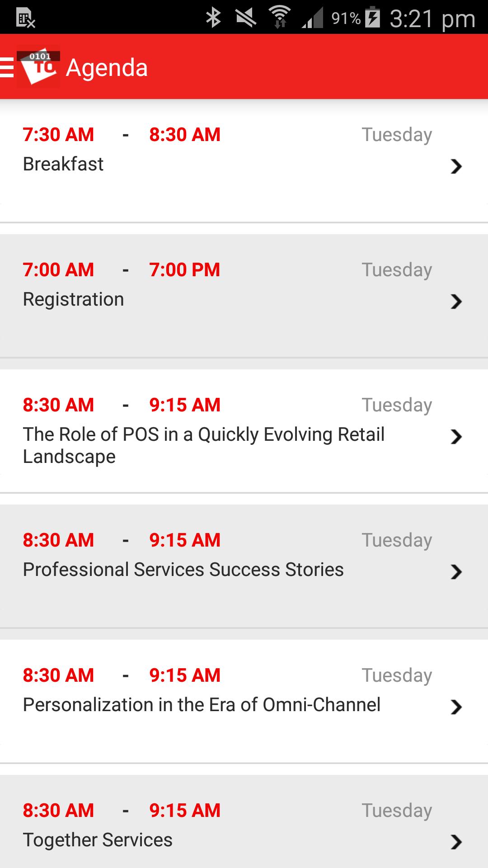Tap the Bluetooth status icon
Image resolution: width=488 pixels, height=868 pixels.
coord(213,18)
